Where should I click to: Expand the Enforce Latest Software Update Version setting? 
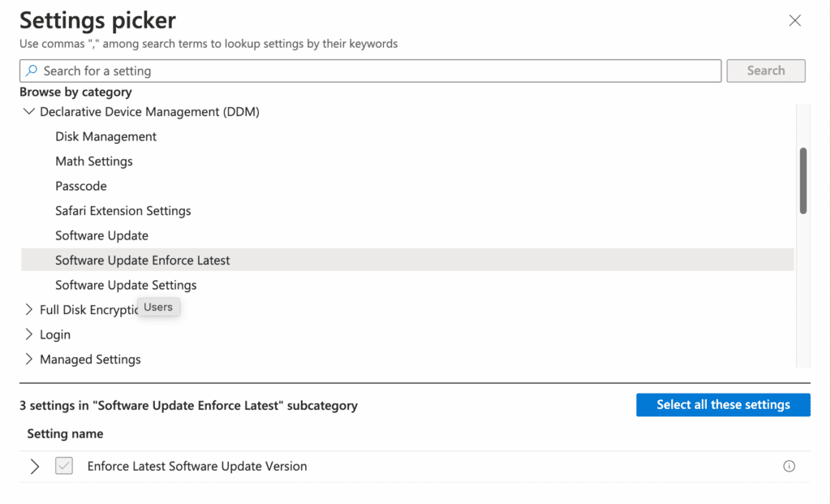(34, 466)
